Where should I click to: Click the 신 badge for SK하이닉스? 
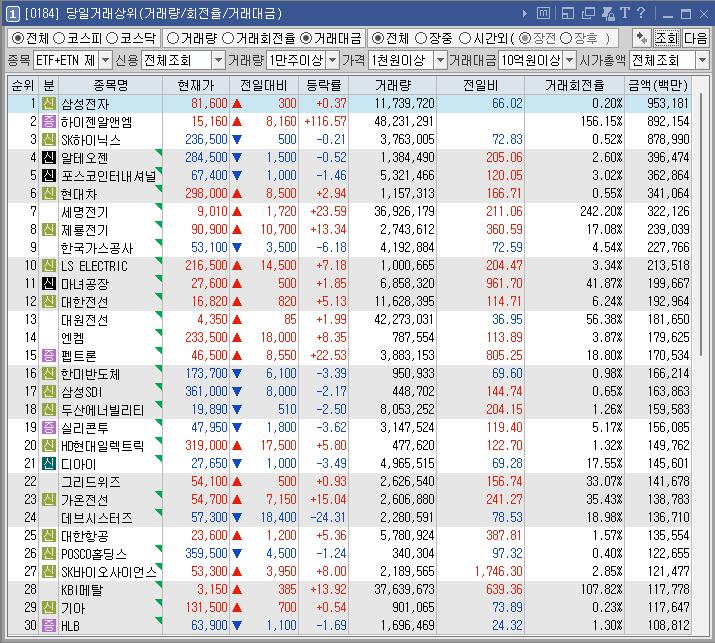[49, 140]
